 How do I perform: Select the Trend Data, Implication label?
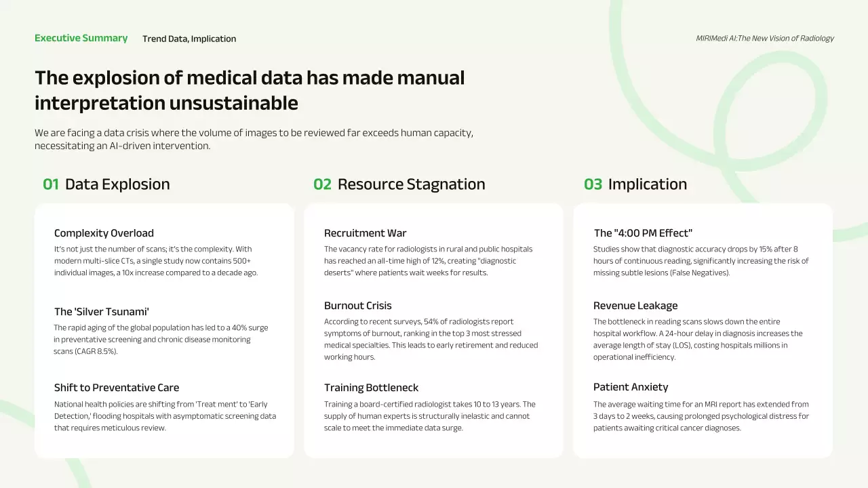(189, 39)
